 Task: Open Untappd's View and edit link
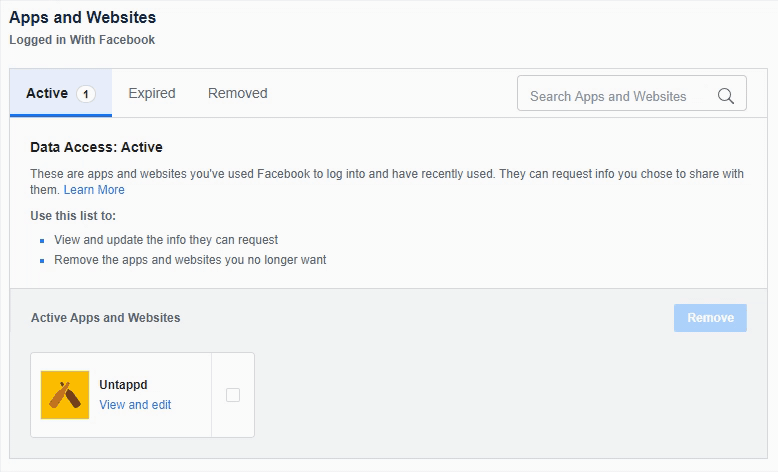135,405
